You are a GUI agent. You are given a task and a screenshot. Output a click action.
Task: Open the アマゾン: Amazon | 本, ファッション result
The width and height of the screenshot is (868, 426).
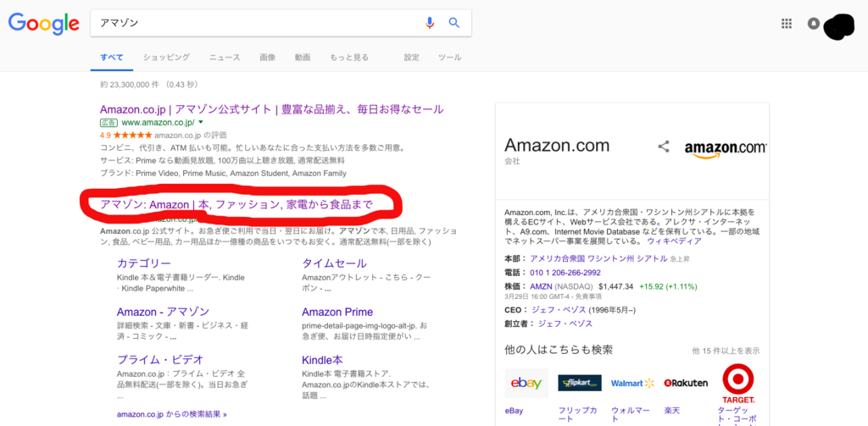[x=236, y=205]
